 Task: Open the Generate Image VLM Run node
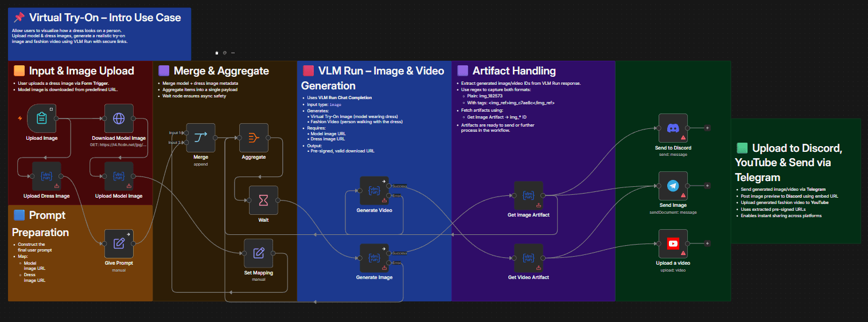pos(374,258)
